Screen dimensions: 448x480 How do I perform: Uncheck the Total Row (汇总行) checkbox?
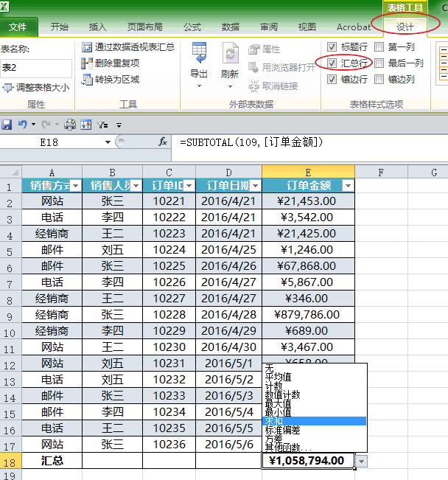pos(332,63)
